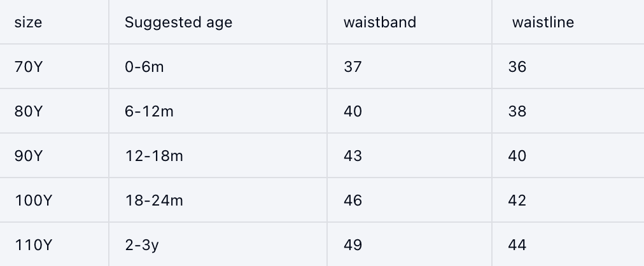The height and width of the screenshot is (266, 644).
Task: Select the 6-12m age cell
Action: 149,111
